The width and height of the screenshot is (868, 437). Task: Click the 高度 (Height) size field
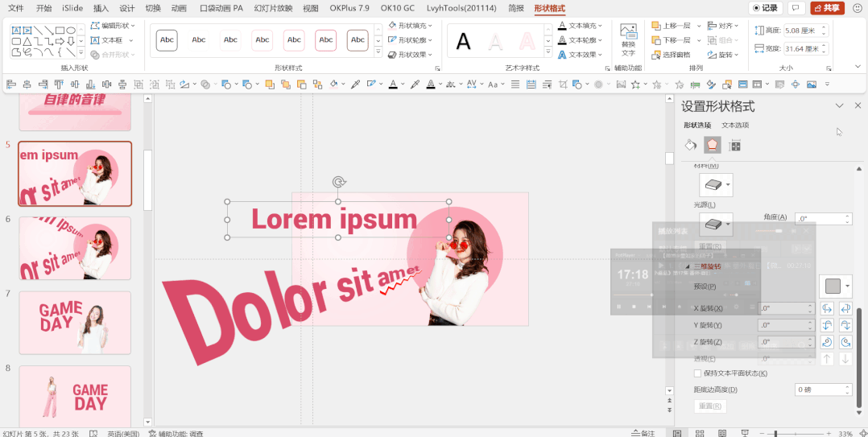[804, 31]
